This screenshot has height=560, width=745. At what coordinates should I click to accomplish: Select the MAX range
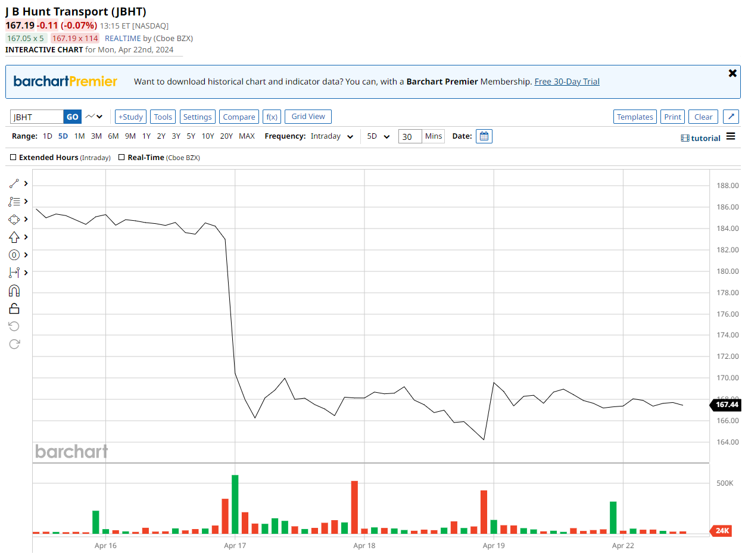pos(247,136)
